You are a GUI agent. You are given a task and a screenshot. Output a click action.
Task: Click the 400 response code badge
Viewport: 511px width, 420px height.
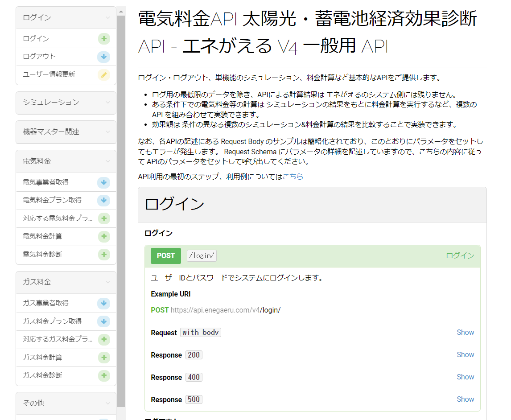point(194,377)
